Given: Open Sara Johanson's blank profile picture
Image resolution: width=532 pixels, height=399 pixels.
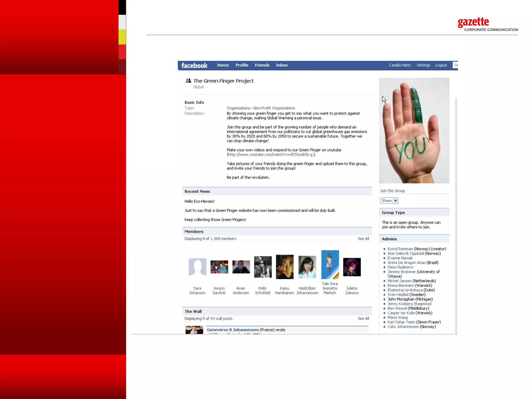Looking at the screenshot, I should click(x=197, y=267).
